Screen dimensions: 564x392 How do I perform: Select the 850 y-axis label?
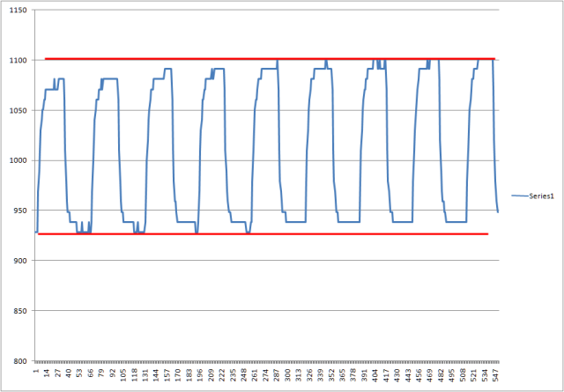[19, 311]
